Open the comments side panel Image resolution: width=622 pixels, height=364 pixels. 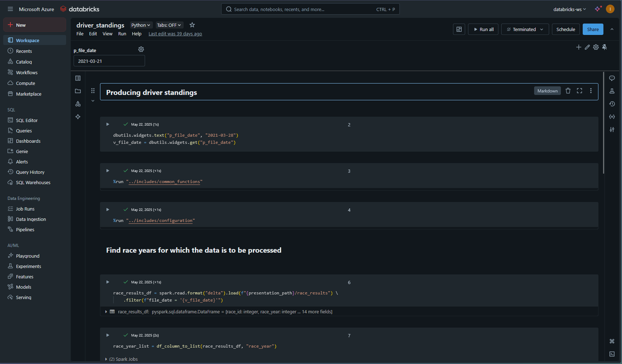[612, 78]
